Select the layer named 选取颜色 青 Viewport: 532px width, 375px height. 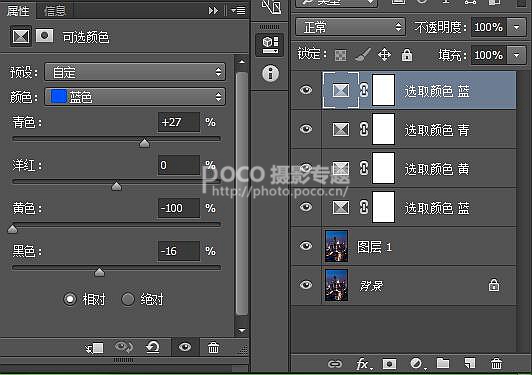(437, 130)
